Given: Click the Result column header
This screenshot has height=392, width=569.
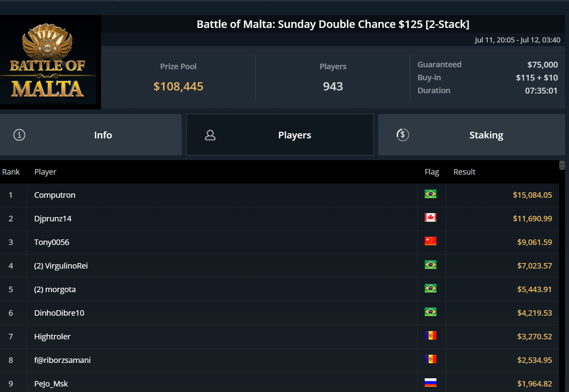Looking at the screenshot, I should click(x=464, y=172).
